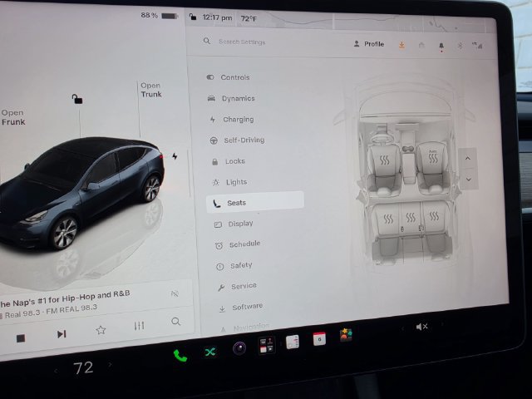
Task: Tap the 72 cabin temperature setting
Action: [83, 368]
